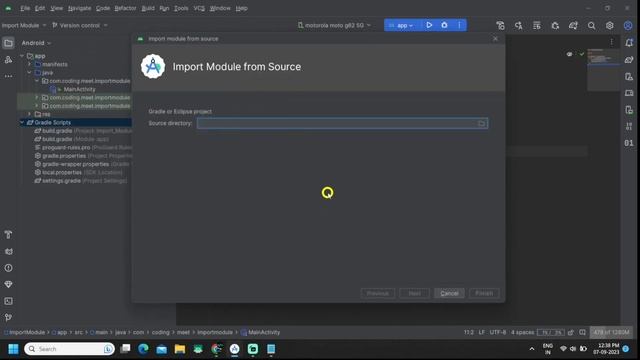640x360 pixels.
Task: Open Import Module project dropdown
Action: (24, 25)
